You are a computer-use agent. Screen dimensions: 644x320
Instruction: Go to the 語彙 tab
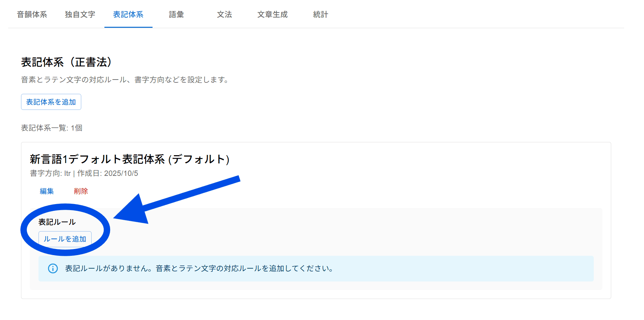coord(176,15)
